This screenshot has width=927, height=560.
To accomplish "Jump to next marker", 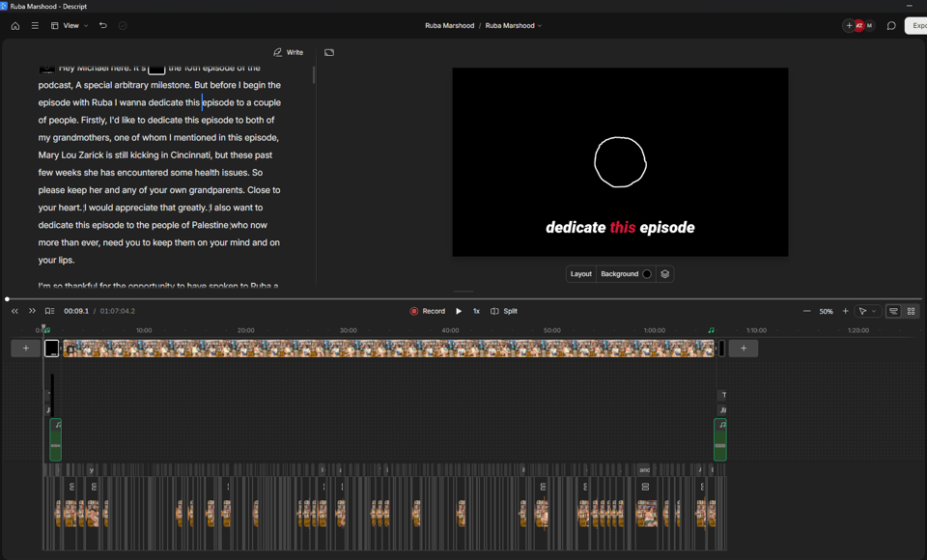I will [33, 311].
